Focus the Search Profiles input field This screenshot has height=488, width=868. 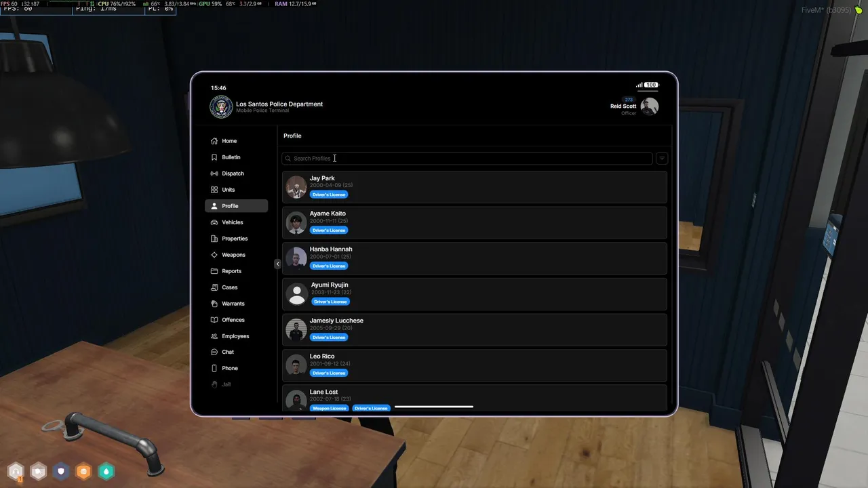click(467, 159)
